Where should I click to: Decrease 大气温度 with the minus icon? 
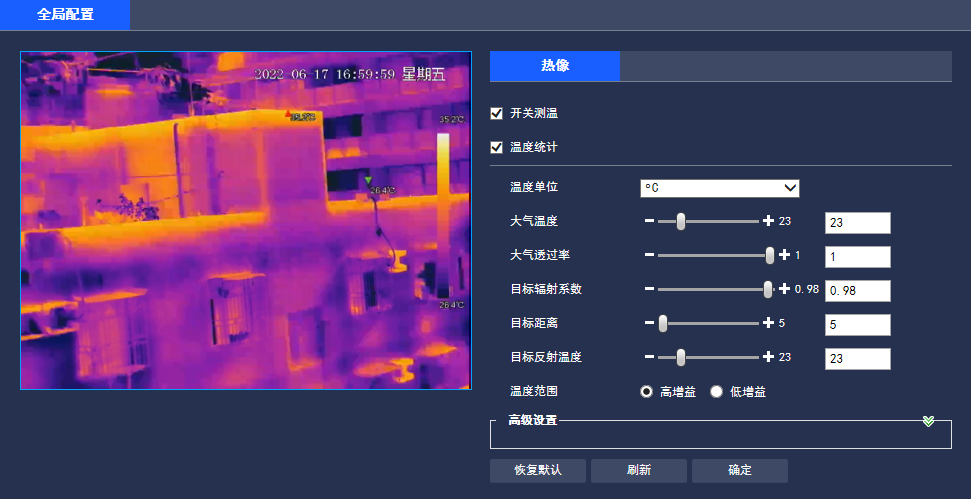tap(649, 221)
